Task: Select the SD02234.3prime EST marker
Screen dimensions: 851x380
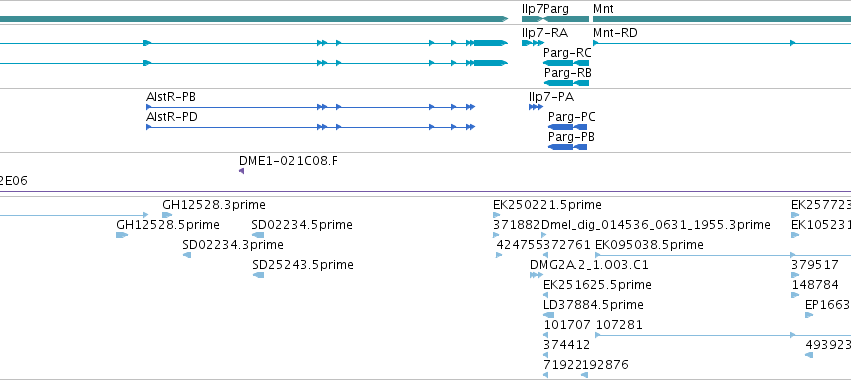Action: [187, 255]
